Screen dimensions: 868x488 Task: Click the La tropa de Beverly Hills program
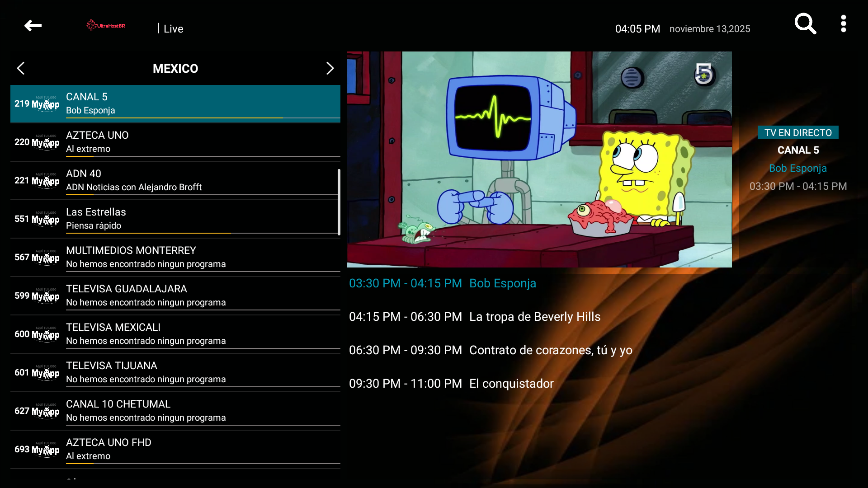pyautogui.click(x=534, y=317)
